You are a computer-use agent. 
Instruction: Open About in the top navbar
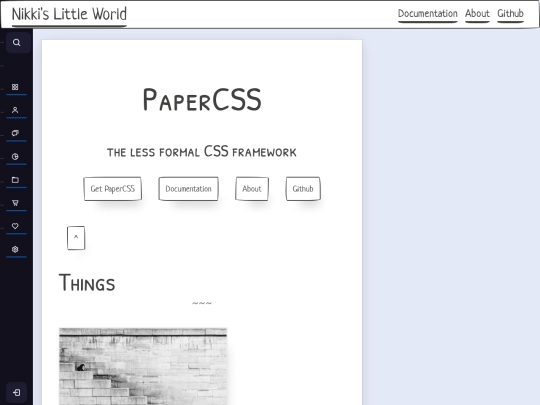(x=477, y=14)
